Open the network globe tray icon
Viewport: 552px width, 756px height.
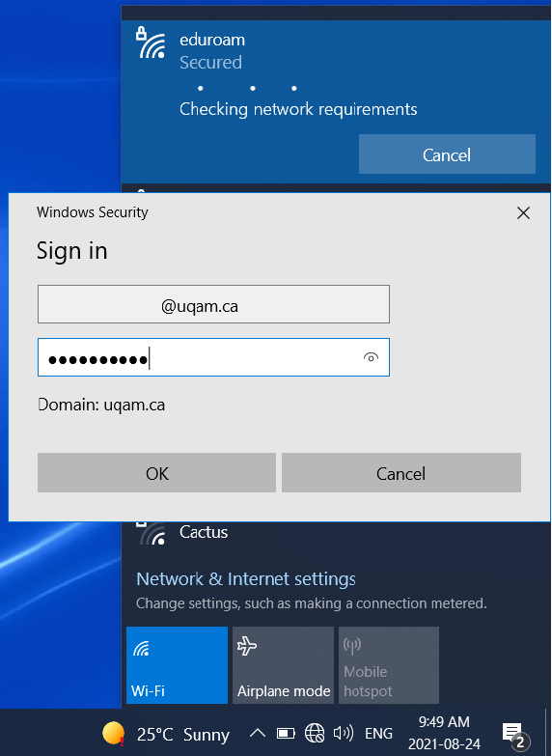(315, 734)
